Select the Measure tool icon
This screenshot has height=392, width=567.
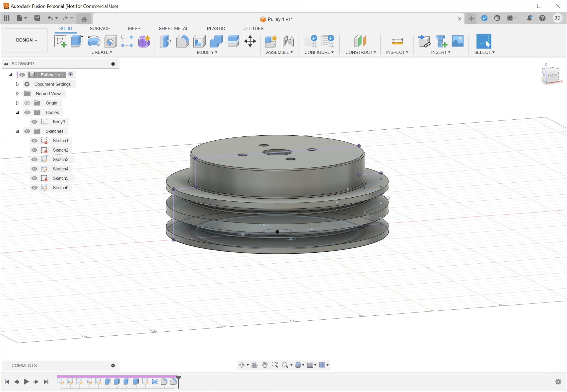pyautogui.click(x=397, y=41)
